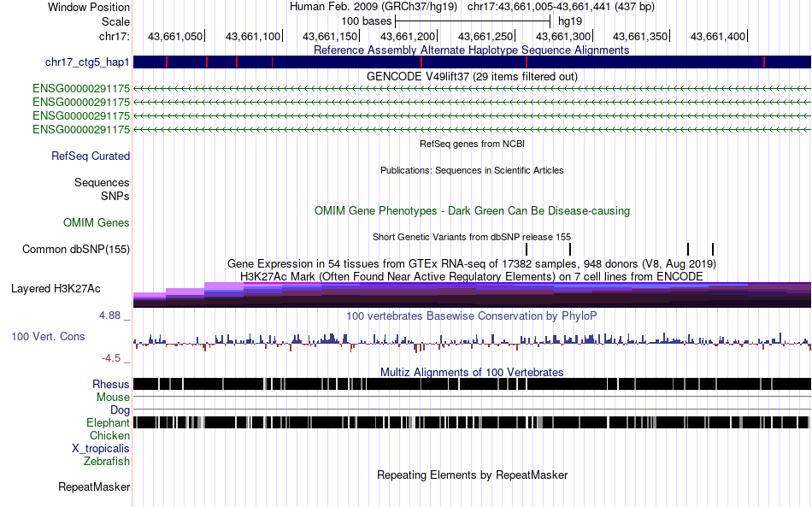This screenshot has width=812, height=507.
Task: Click the RepeatMasker track label
Action: pos(94,486)
